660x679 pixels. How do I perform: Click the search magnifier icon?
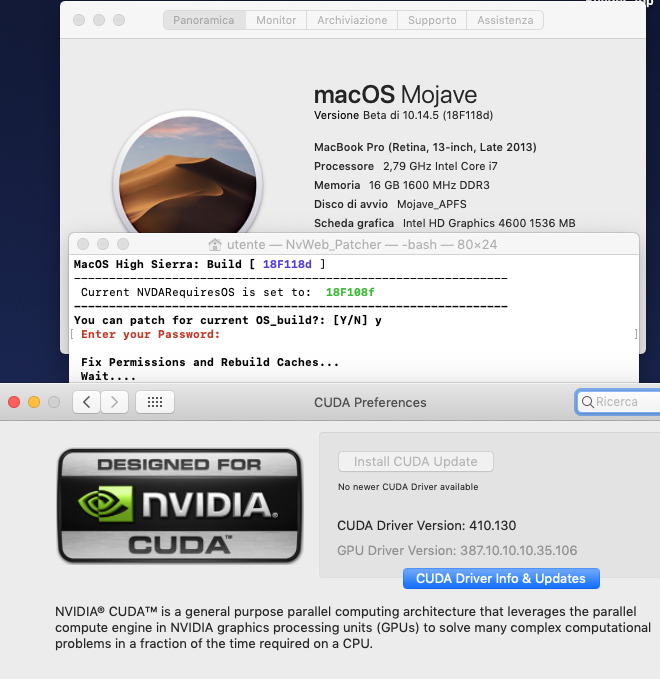click(587, 402)
